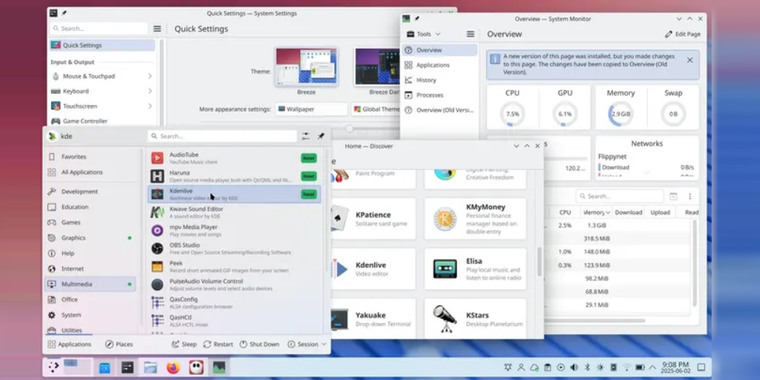The image size is (760, 380).
Task: Select Internet category in launcher
Action: [x=90, y=269]
